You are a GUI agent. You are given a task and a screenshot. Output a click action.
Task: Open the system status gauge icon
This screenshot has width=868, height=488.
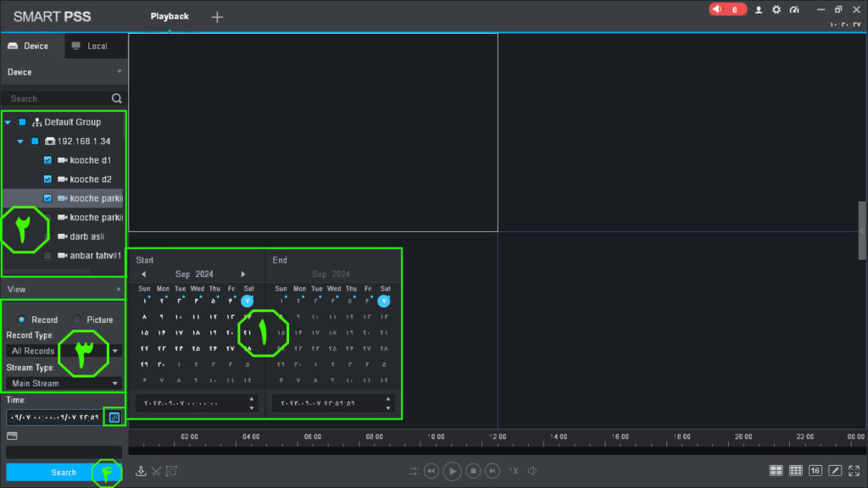794,9
